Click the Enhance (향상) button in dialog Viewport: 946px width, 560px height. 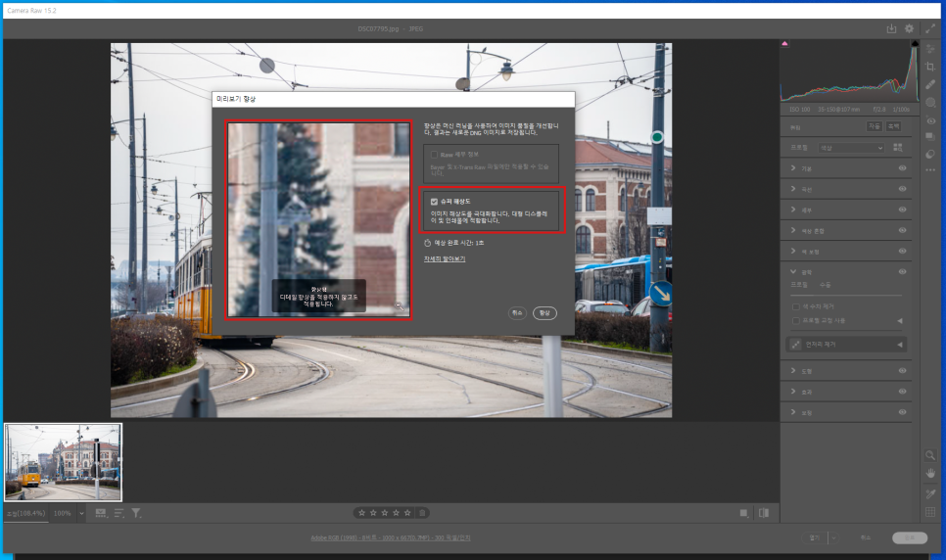point(544,313)
